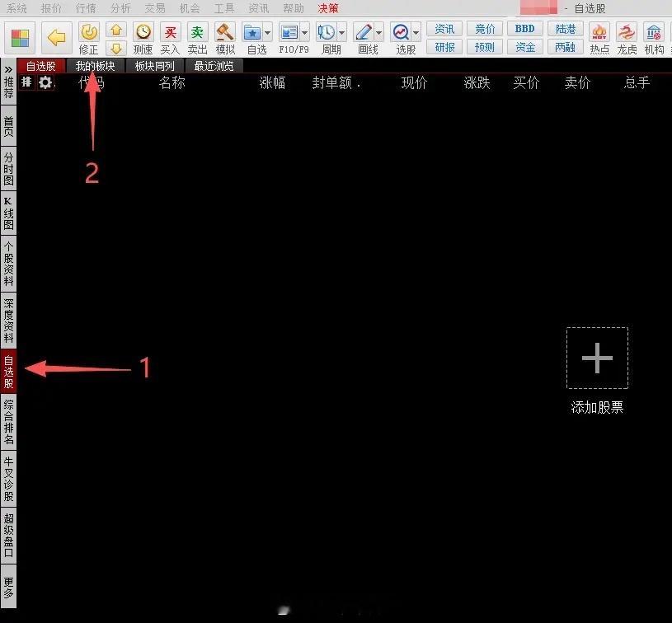Screen dimensions: 672x623
Task: Open the 工具 menu
Action: click(223, 8)
